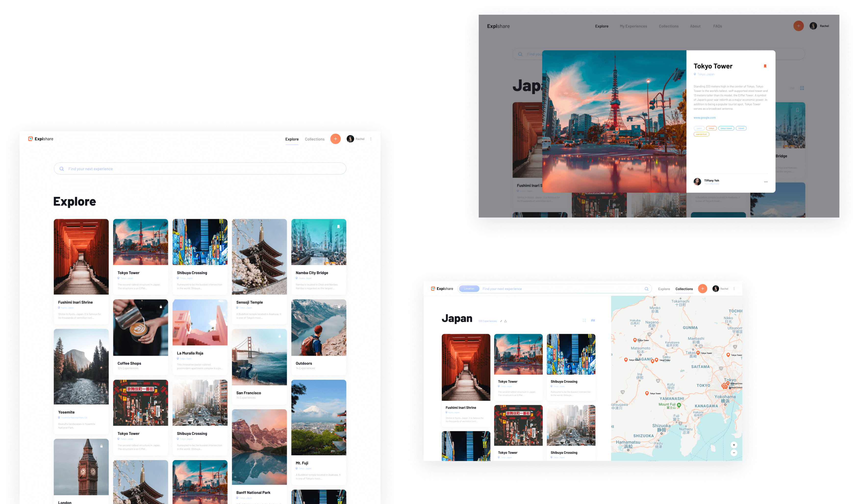Click the zoom out button on the map
The width and height of the screenshot is (859, 504).
[734, 453]
